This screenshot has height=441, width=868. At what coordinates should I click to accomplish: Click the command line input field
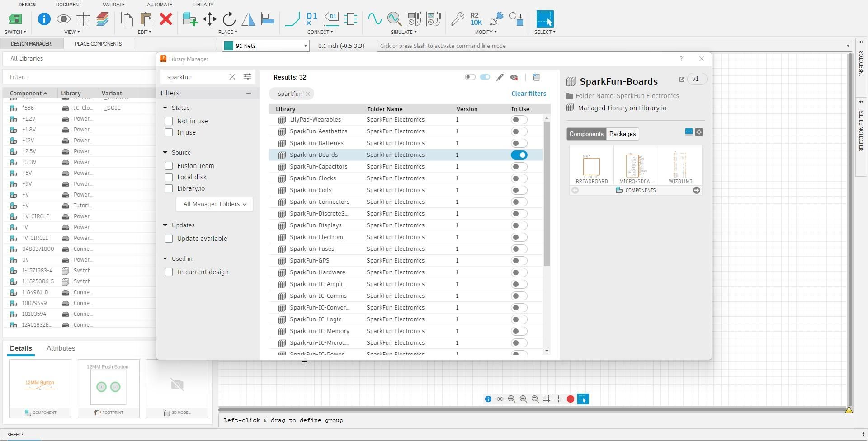tap(610, 46)
